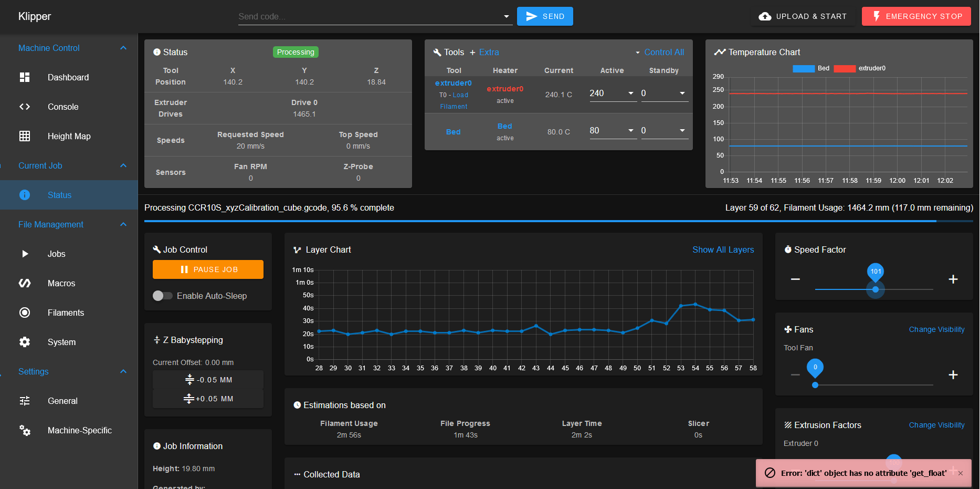Open the Send code history dropdown
The width and height of the screenshot is (980, 489).
tap(507, 16)
